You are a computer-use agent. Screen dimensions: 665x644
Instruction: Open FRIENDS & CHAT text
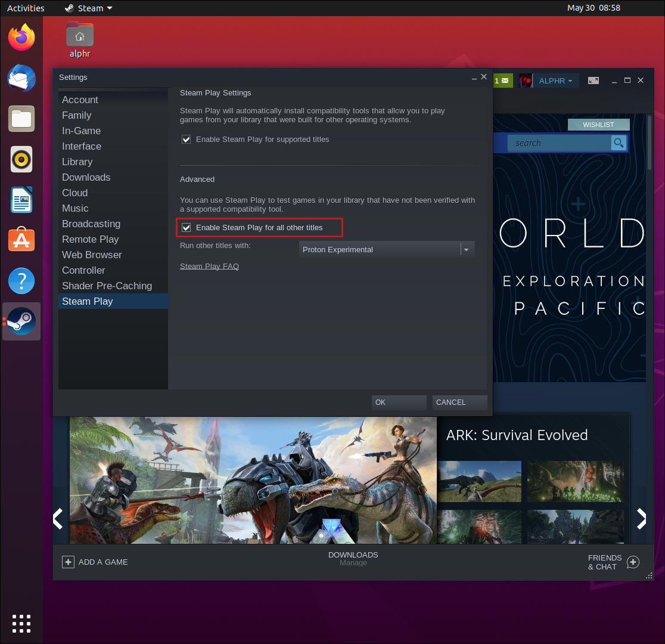604,562
